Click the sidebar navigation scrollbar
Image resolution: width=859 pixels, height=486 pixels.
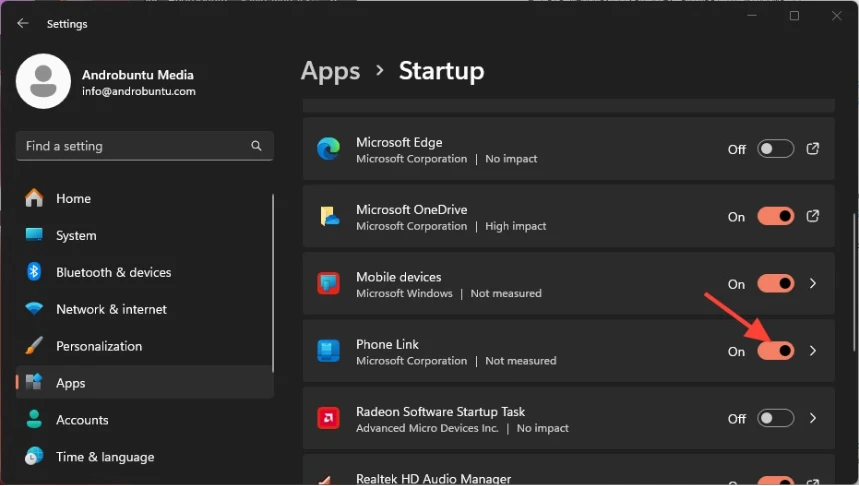pyautogui.click(x=273, y=285)
